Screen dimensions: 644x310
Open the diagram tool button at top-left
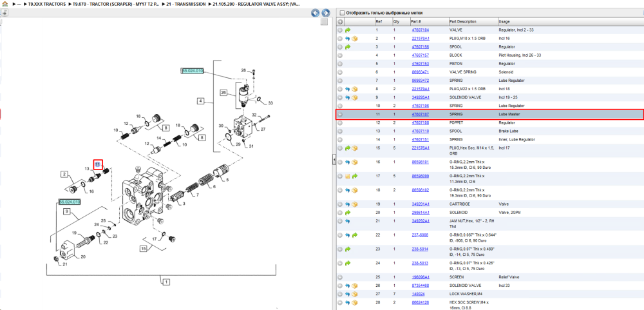(5, 13)
